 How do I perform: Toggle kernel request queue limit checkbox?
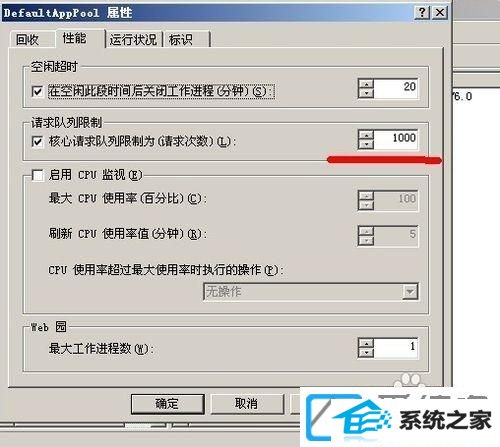click(x=37, y=142)
